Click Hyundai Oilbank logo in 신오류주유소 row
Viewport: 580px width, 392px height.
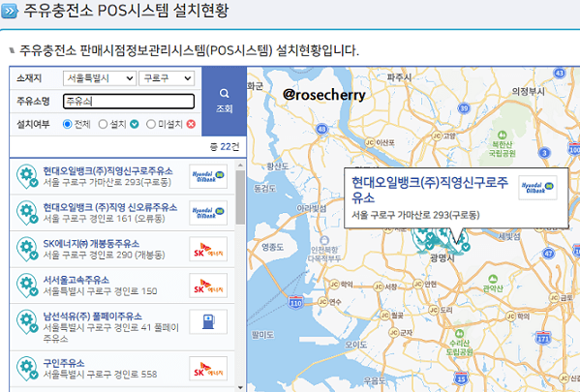(208, 213)
